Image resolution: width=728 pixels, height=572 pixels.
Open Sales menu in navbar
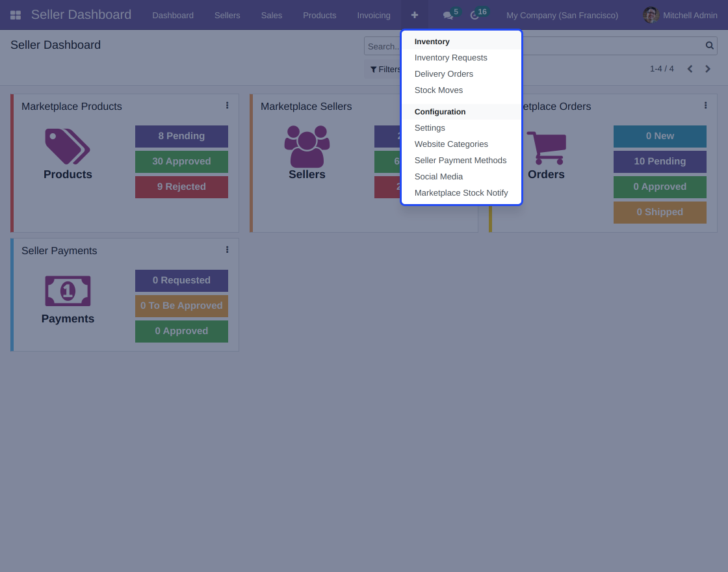[x=272, y=16]
